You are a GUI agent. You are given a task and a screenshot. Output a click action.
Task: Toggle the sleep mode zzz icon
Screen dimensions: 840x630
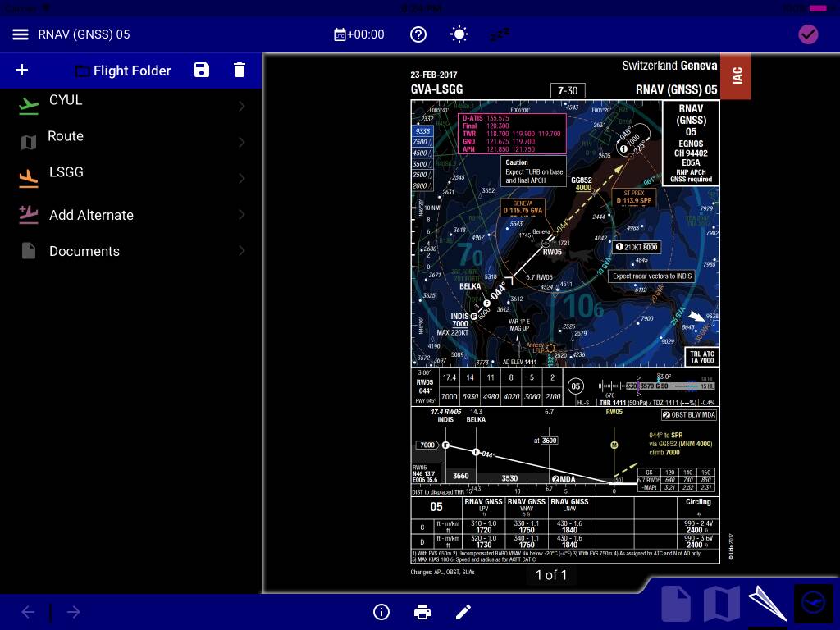coord(499,34)
